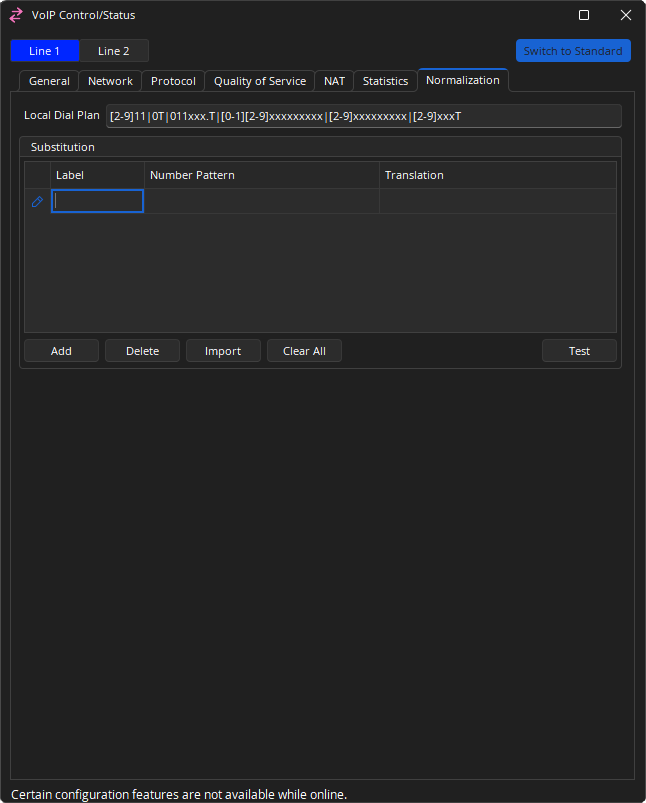646x803 pixels.
Task: Maximize the VoIP Control/Status window
Action: (584, 15)
